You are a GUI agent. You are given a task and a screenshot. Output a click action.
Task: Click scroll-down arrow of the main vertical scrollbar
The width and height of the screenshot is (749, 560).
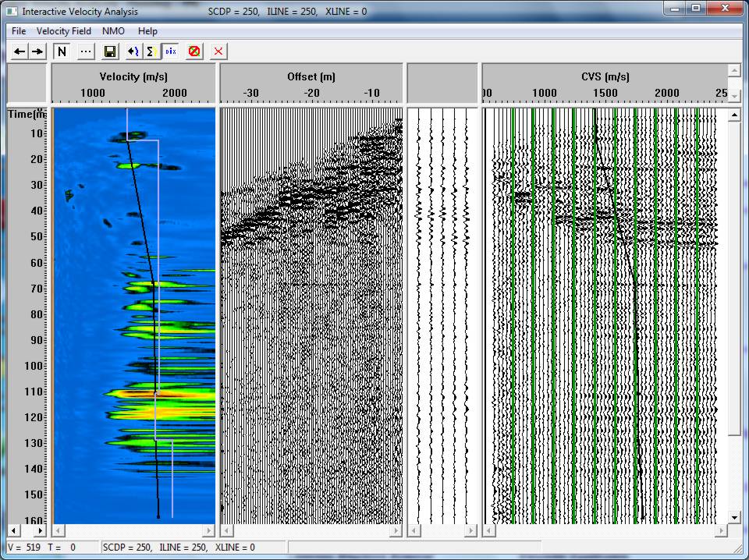tap(735, 517)
